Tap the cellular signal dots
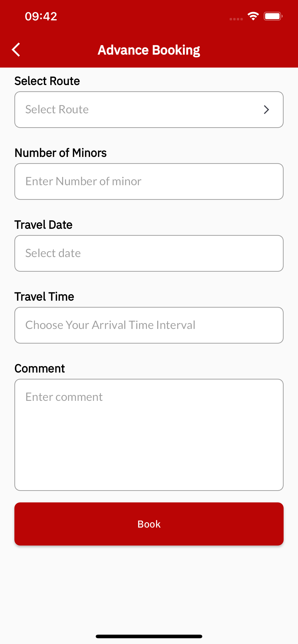Screen dimensions: 298x644 click(236, 19)
